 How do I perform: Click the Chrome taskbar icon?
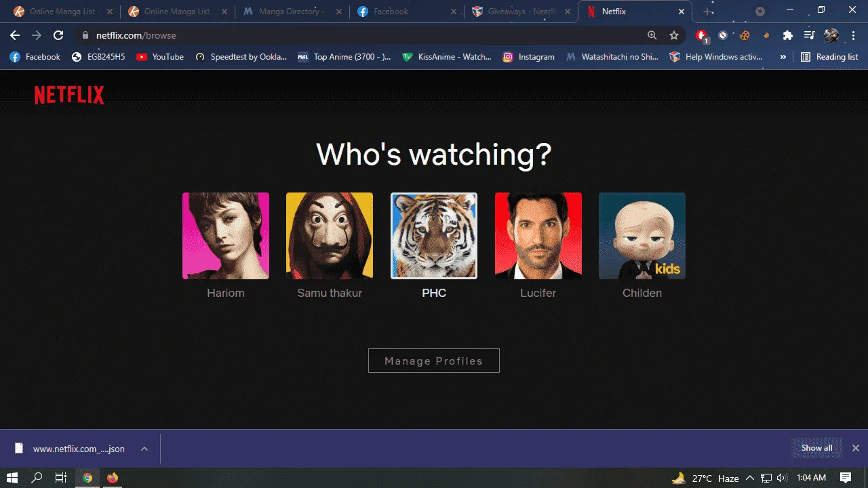87,478
